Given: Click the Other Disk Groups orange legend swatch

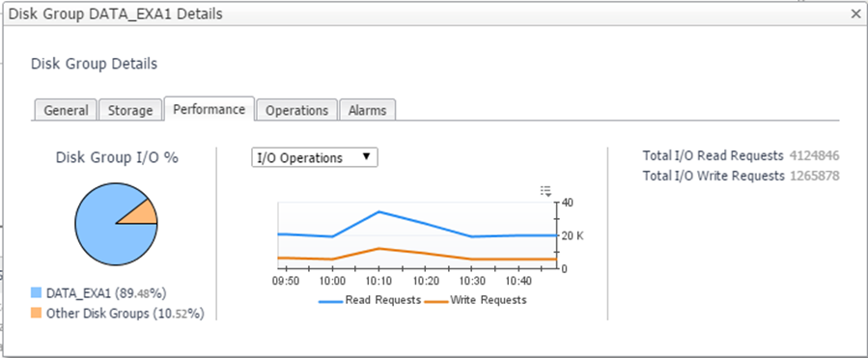Looking at the screenshot, I should click(x=37, y=314).
